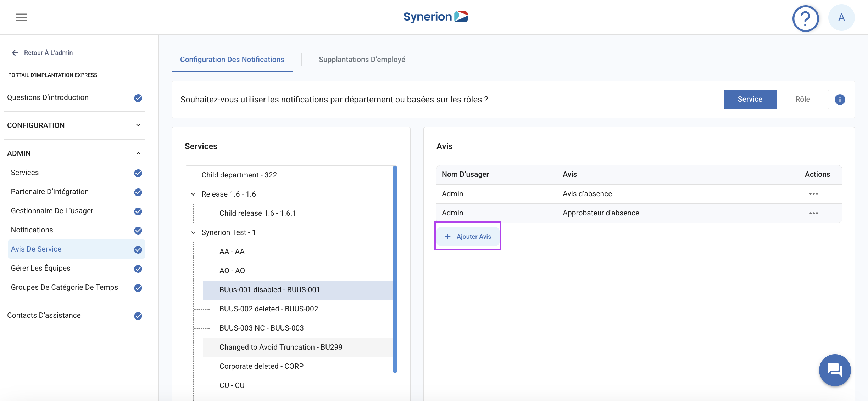Switch to Supplantations D'employé tab
Viewport: 868px width, 401px height.
pyautogui.click(x=362, y=60)
